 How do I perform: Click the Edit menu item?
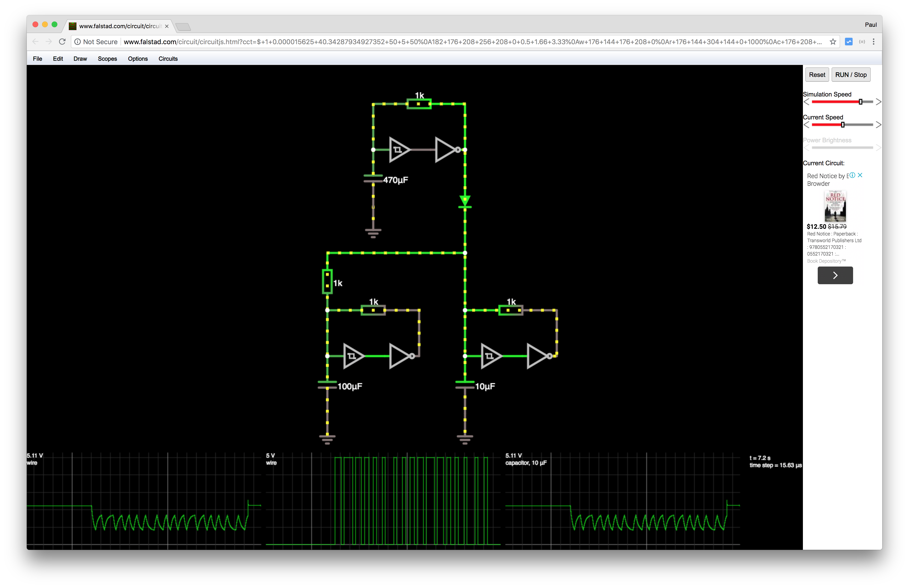click(58, 59)
